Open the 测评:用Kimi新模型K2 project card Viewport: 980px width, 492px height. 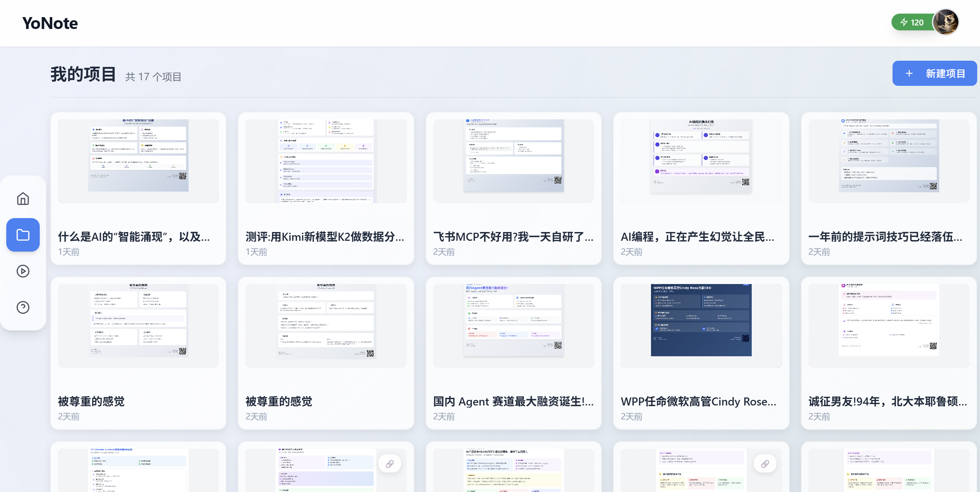[325, 237]
